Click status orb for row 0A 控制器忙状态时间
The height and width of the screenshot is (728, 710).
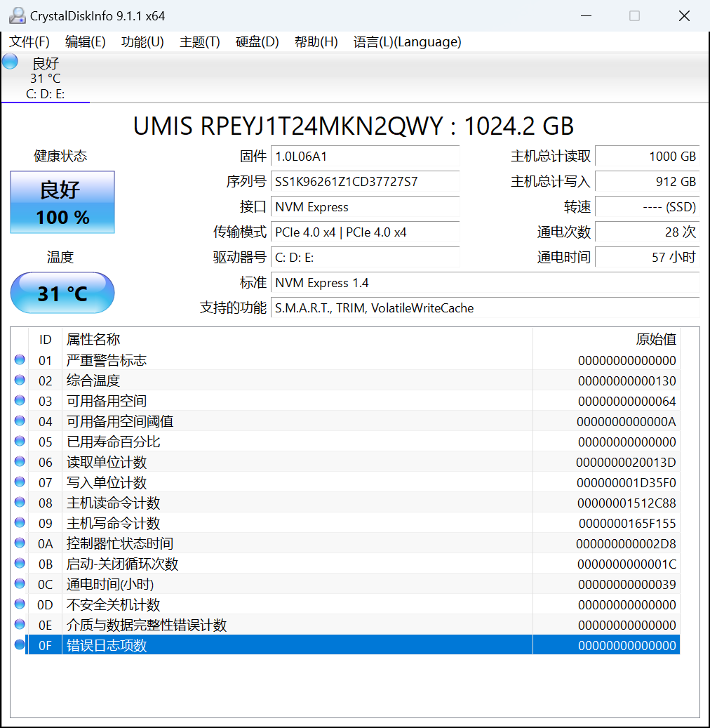(x=20, y=543)
